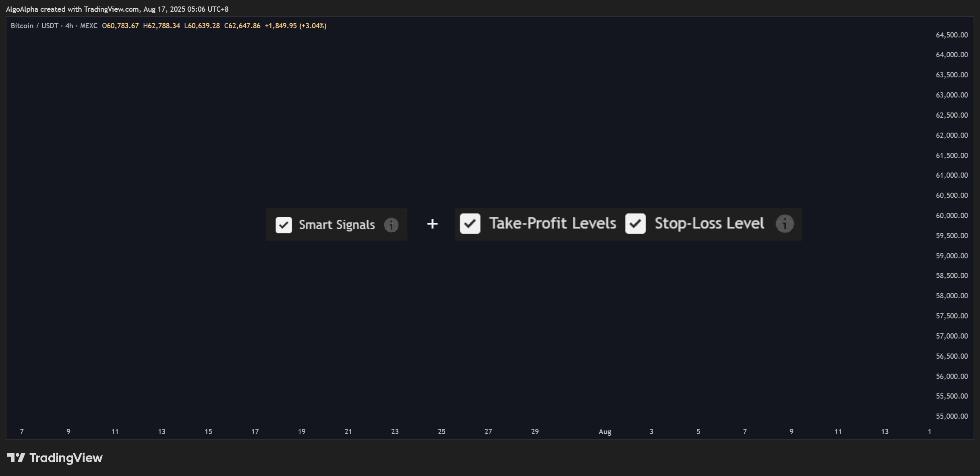Image resolution: width=980 pixels, height=476 pixels.
Task: Click the MEXC exchange label
Action: tap(89, 26)
